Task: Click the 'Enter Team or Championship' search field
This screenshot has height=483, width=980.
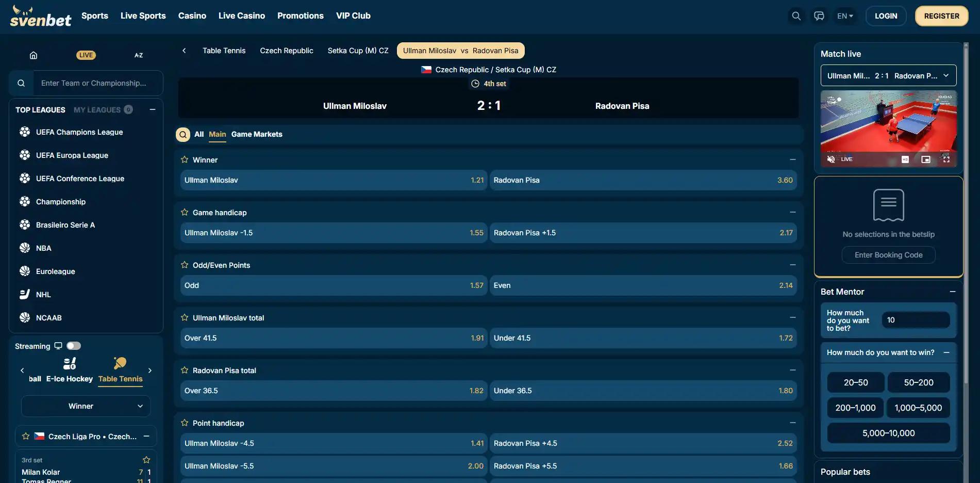Action: (98, 83)
